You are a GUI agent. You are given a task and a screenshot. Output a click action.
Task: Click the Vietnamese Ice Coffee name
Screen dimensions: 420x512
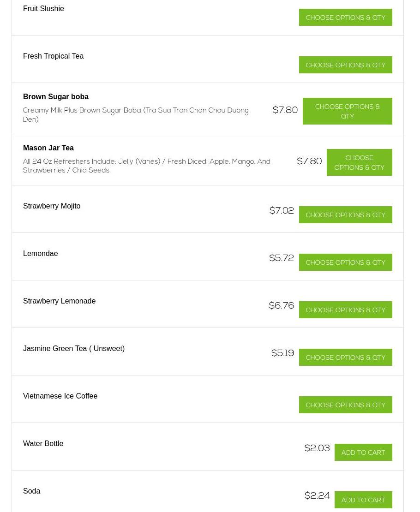click(x=60, y=396)
